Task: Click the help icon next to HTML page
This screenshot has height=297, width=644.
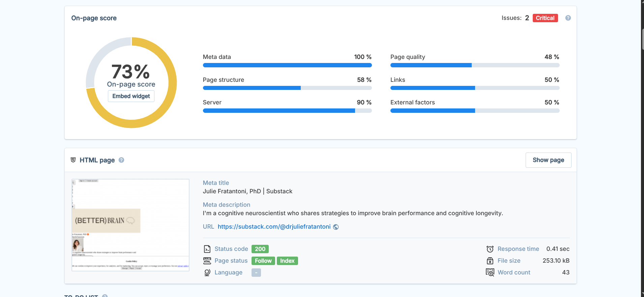Action: click(x=121, y=160)
